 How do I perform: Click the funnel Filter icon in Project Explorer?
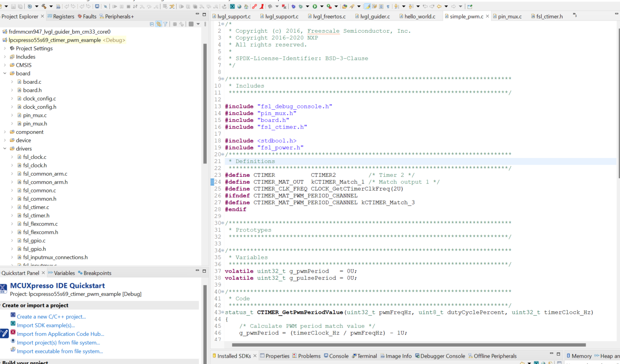coord(165,24)
